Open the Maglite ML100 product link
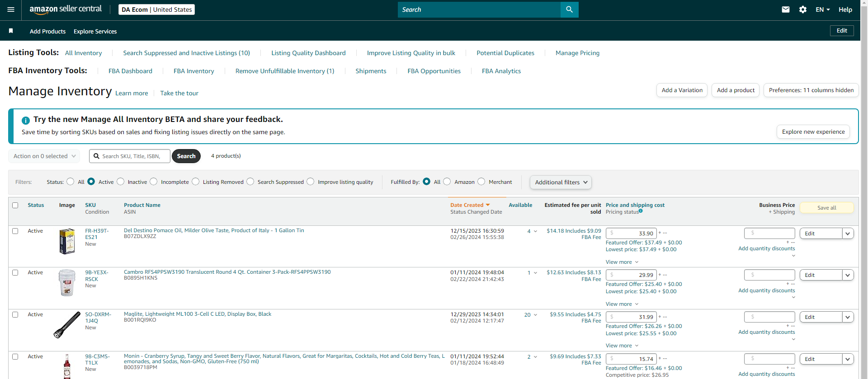The width and height of the screenshot is (868, 379). click(x=198, y=314)
